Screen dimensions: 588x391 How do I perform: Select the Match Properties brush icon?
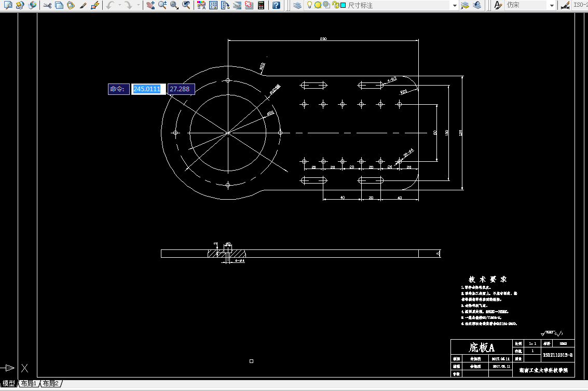click(x=83, y=5)
